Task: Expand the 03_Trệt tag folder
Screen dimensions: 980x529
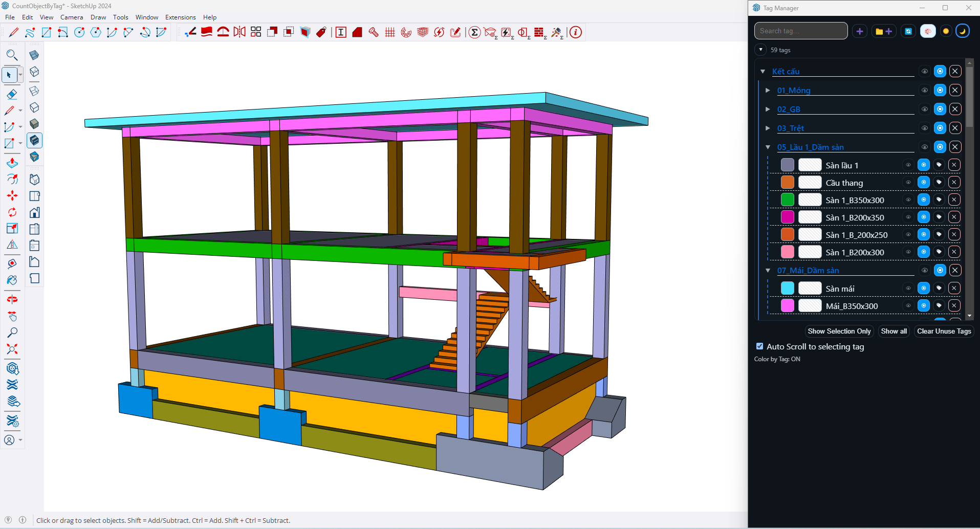Action: [768, 128]
